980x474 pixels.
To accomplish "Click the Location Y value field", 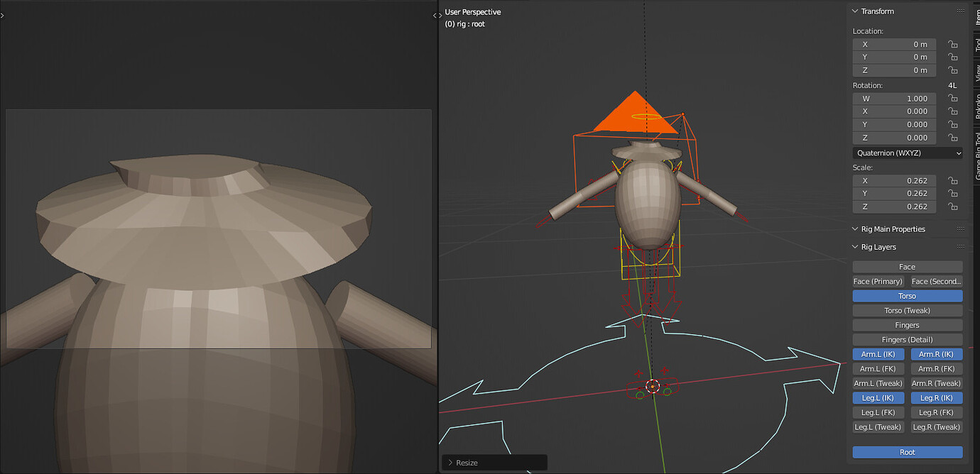I will tap(895, 57).
